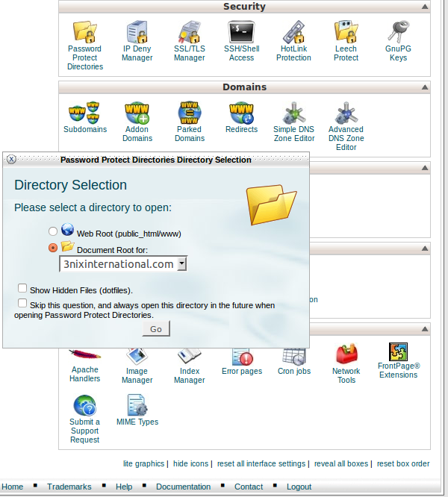Open MIME Types
The image size is (448, 497).
click(137, 410)
